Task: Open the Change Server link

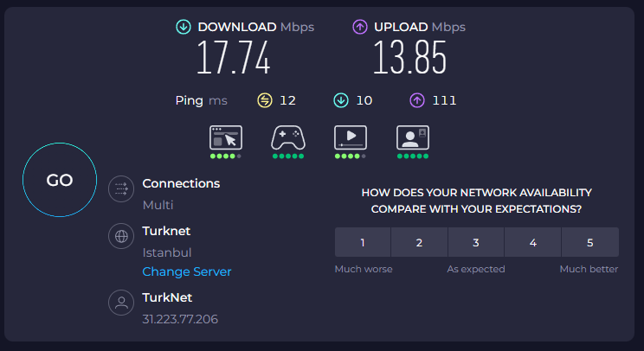Action: coord(187,271)
